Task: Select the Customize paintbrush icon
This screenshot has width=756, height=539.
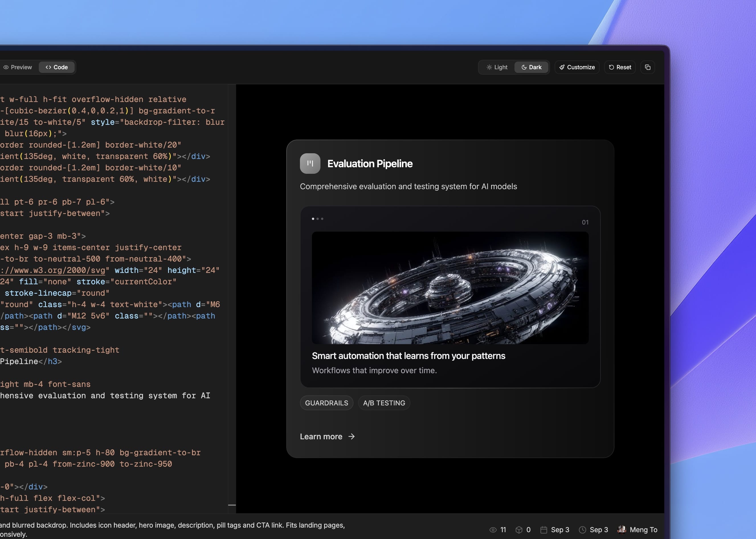Action: point(562,67)
